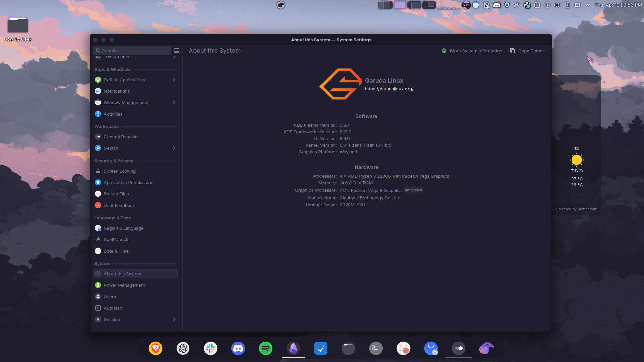The height and width of the screenshot is (362, 644).
Task: Go to Screen Locking settings
Action: pyautogui.click(x=135, y=171)
